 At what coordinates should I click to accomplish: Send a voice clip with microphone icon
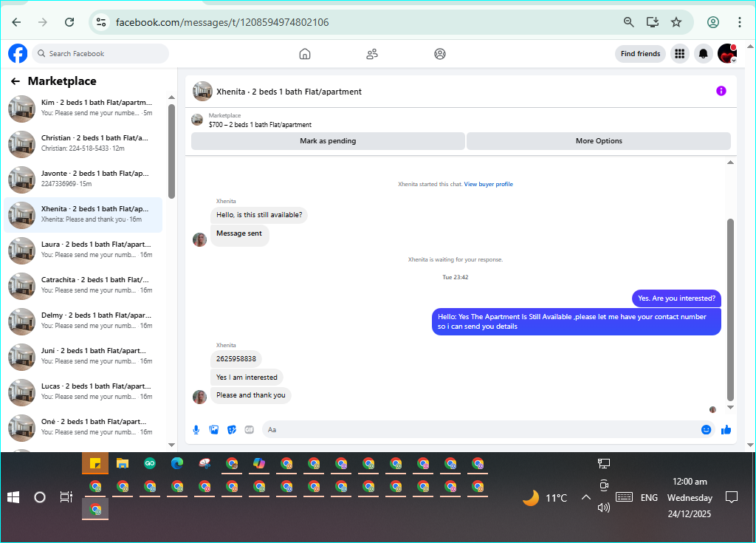(x=196, y=429)
